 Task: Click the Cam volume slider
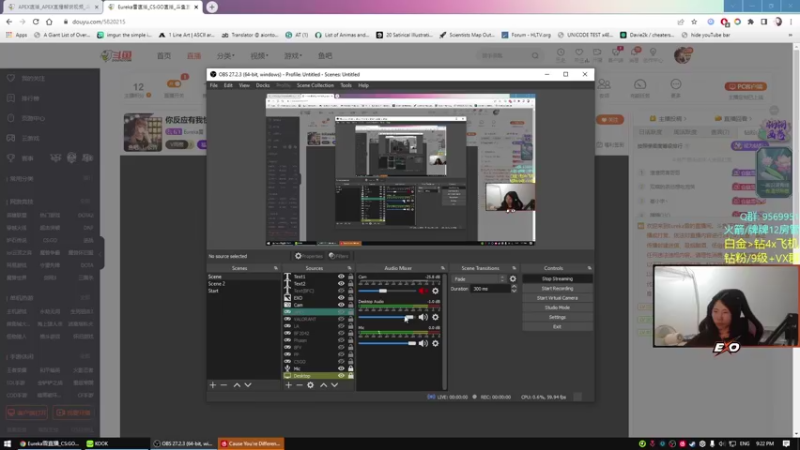tap(387, 291)
